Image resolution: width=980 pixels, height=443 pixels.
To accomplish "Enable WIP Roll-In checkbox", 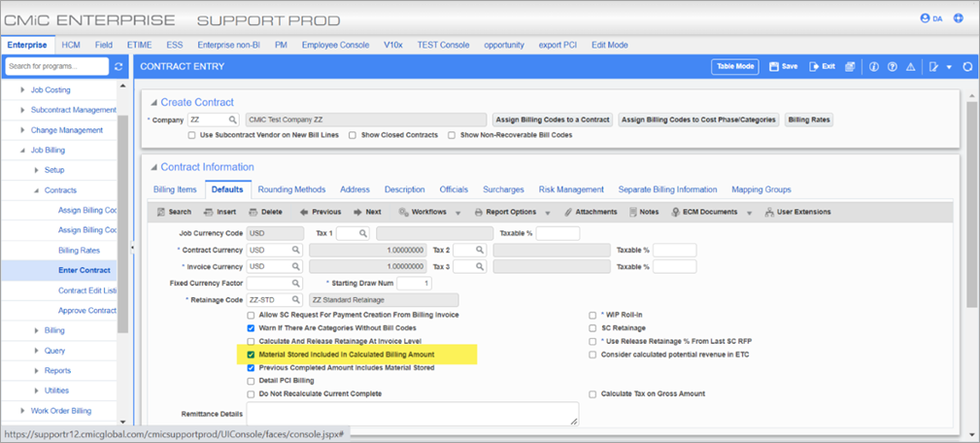I will click(x=593, y=315).
